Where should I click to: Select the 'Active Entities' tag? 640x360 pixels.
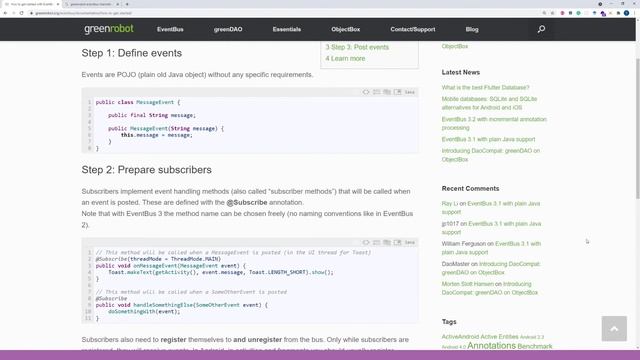click(499, 337)
